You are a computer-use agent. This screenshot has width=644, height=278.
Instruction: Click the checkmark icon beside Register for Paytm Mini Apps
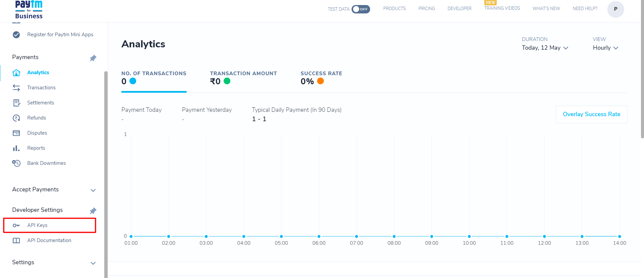(x=16, y=35)
